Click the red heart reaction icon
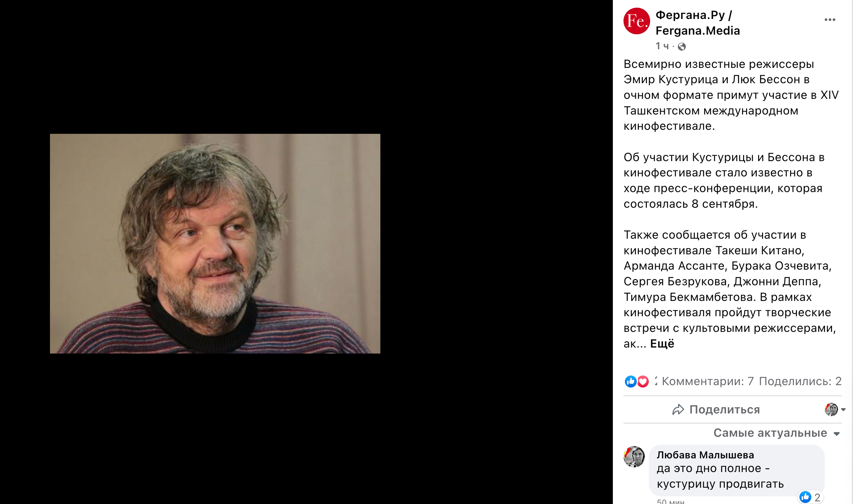Screen dimensions: 853x504 tap(642, 381)
